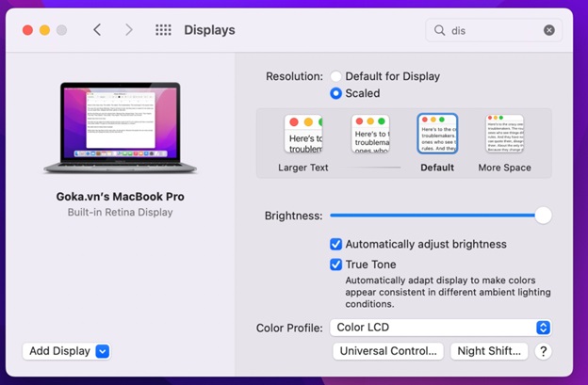Minimize the Displays window
Image resolution: width=588 pixels, height=385 pixels.
pos(44,30)
